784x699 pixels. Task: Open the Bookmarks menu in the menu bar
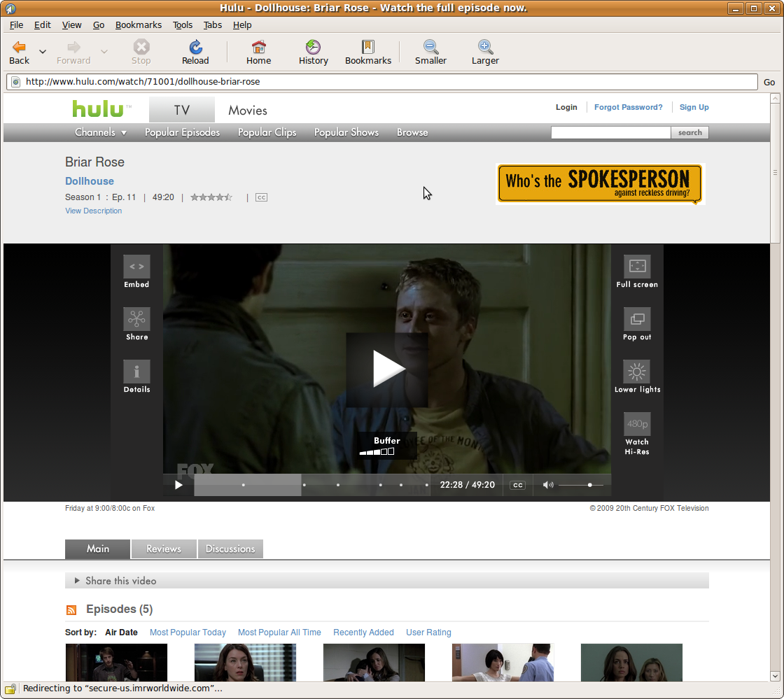[x=139, y=24]
